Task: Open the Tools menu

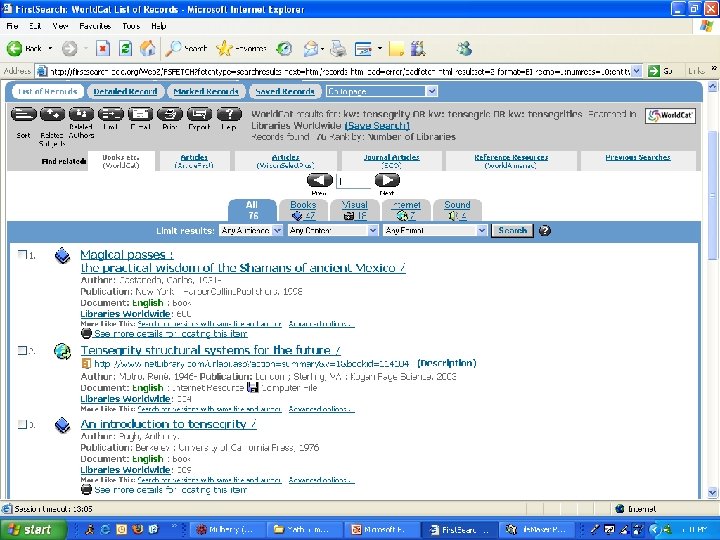Action: 131,26
